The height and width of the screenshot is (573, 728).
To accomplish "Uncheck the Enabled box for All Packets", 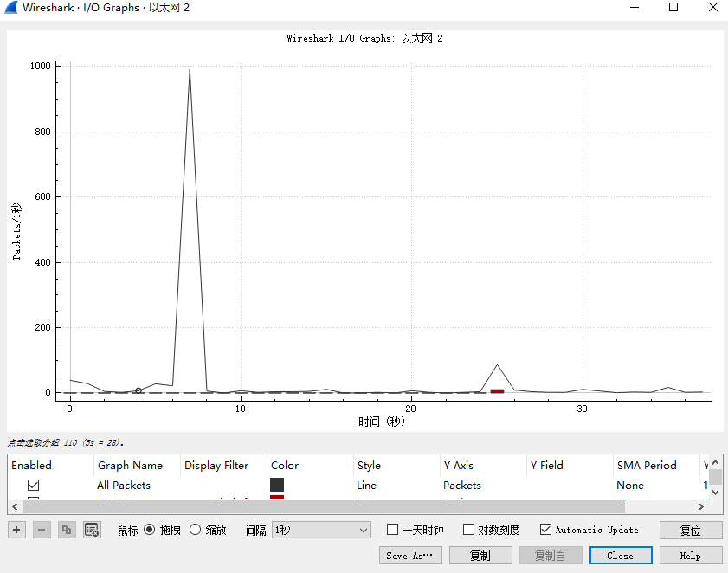I will pyautogui.click(x=33, y=486).
